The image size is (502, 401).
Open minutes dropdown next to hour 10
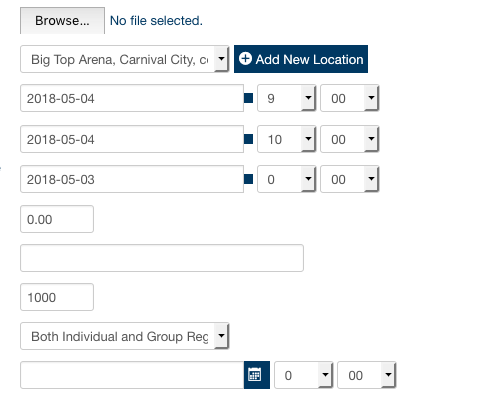click(349, 139)
